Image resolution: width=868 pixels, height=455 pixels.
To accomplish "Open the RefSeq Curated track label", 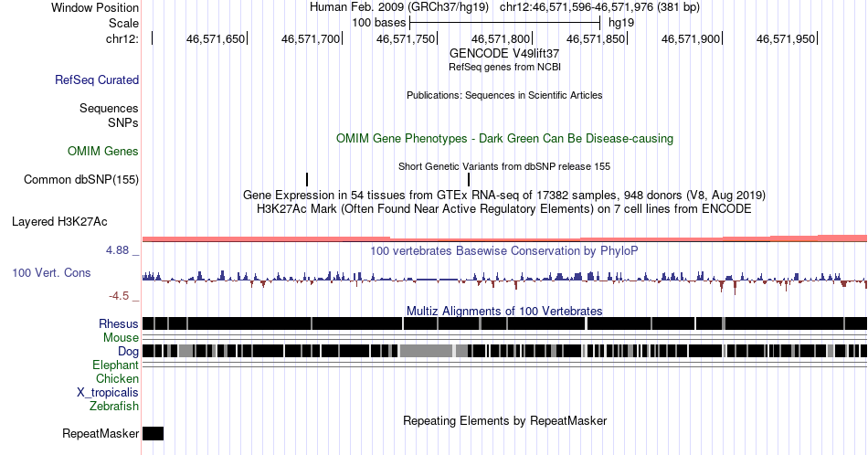I will pyautogui.click(x=96, y=79).
